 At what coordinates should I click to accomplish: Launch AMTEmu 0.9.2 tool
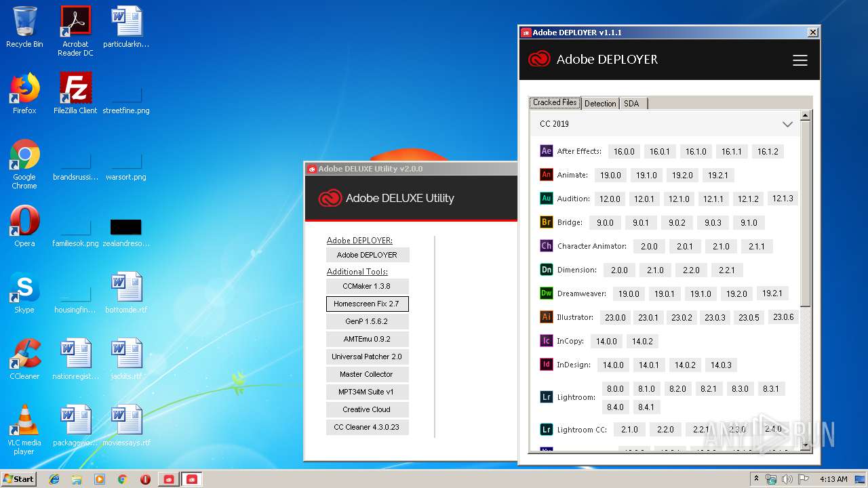pyautogui.click(x=367, y=339)
